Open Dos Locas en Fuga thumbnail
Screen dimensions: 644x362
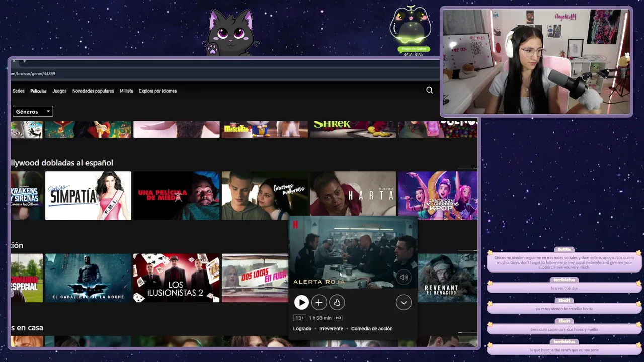click(255, 278)
